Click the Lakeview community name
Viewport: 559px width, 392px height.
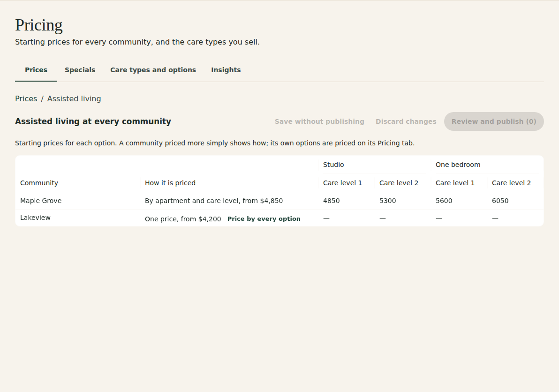coord(35,218)
